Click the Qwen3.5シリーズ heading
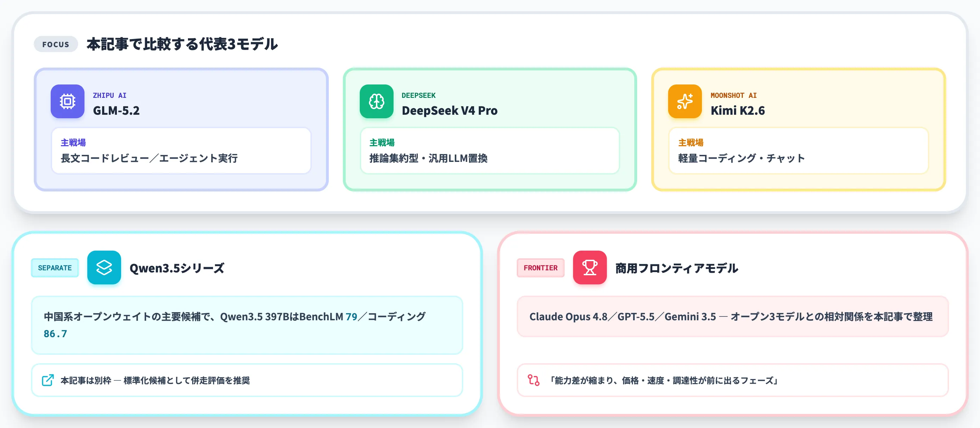The height and width of the screenshot is (428, 980). [177, 268]
